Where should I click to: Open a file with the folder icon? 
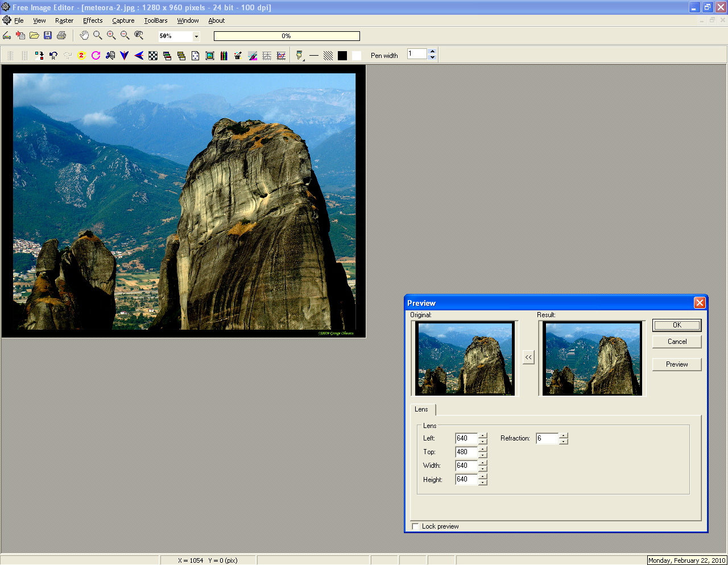click(x=34, y=36)
